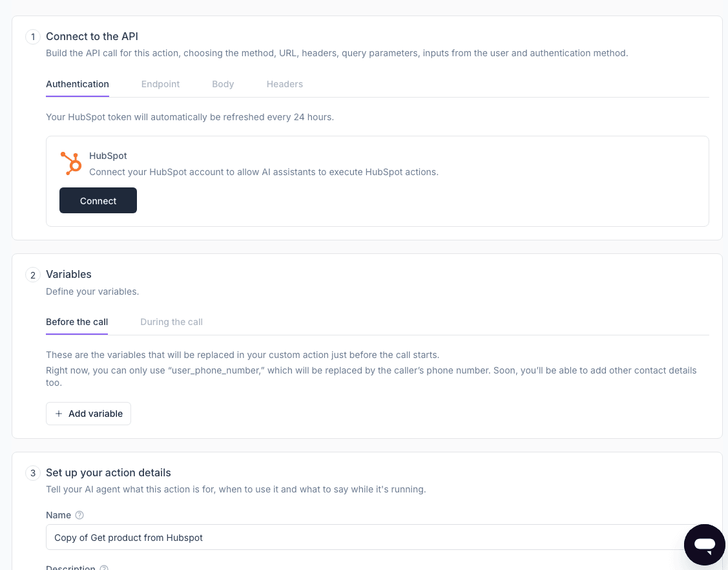The image size is (728, 570).
Task: Open the Description help tooltip icon
Action: click(x=103, y=568)
